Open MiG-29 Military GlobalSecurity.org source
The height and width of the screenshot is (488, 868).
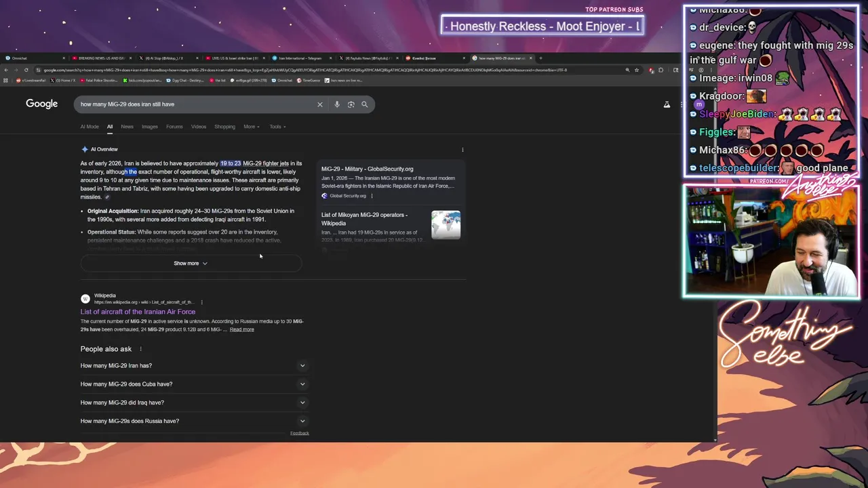tap(368, 169)
